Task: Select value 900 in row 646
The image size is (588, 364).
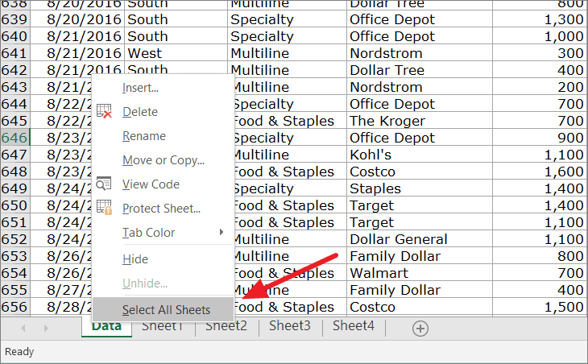Action: [x=540, y=138]
